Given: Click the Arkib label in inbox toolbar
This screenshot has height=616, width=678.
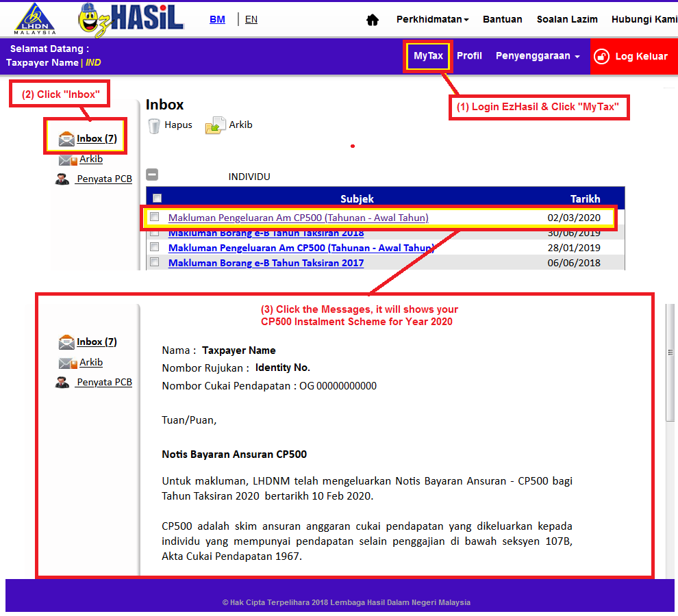Looking at the screenshot, I should [x=240, y=125].
